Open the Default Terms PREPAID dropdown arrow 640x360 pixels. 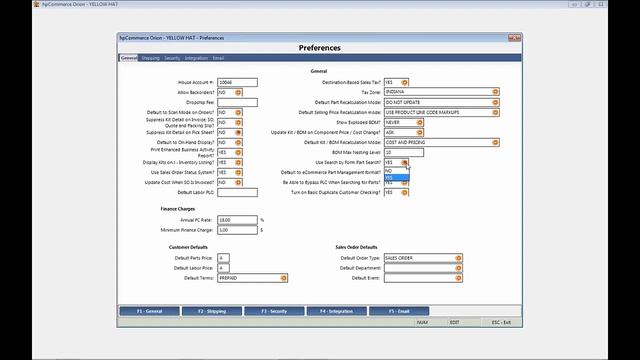pos(283,278)
